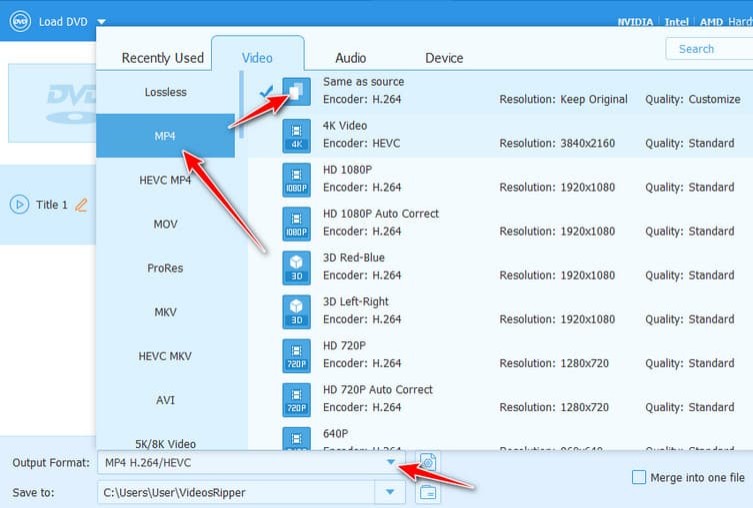Screen dimensions: 753x508
Task: Open the Save to folder browse icon
Action: [428, 492]
